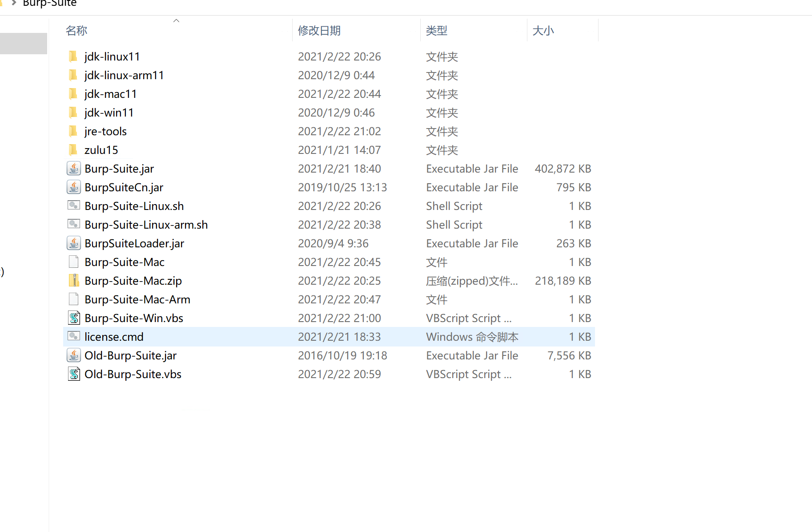Click the Burp-Suite-Linux-arm.sh script icon

(x=74, y=224)
